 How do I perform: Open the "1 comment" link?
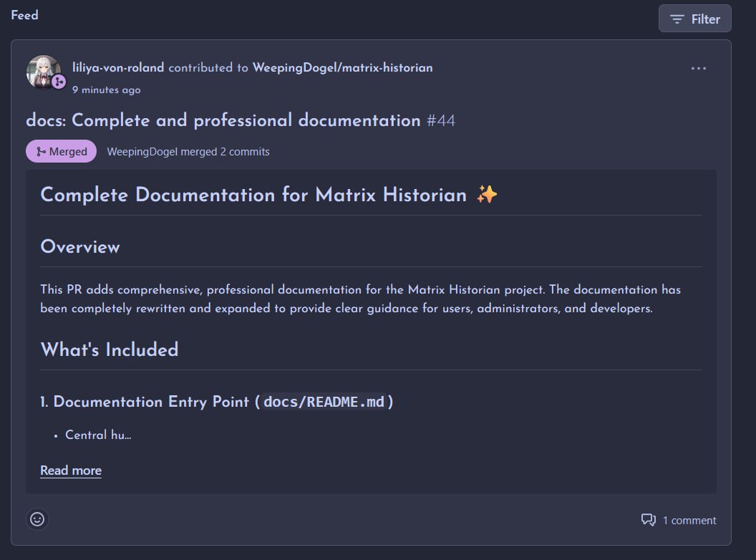pos(689,521)
